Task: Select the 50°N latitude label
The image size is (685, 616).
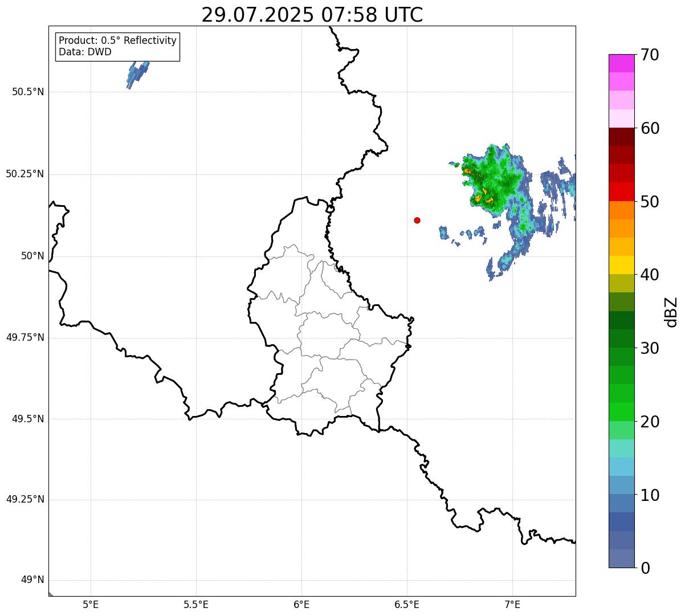Action: pos(32,256)
